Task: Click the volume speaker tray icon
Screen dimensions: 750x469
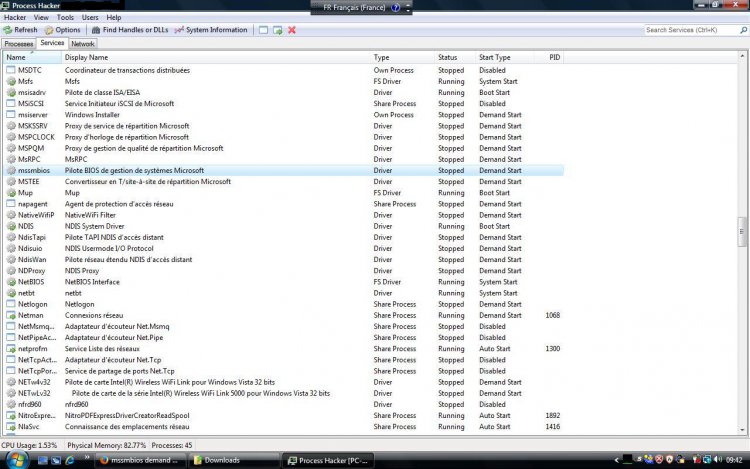Action: tap(717, 460)
